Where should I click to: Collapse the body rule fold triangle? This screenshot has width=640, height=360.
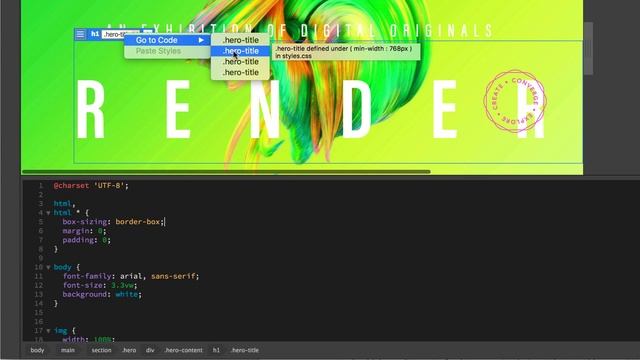(48, 267)
